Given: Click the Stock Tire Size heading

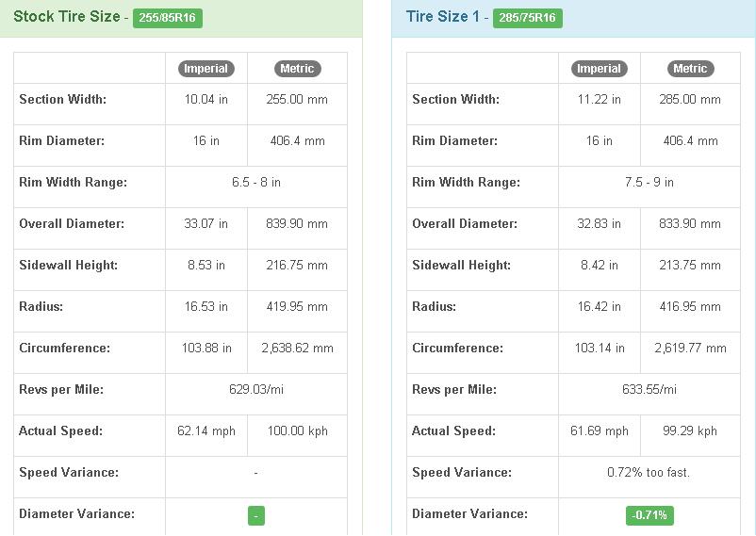Looking at the screenshot, I should [x=67, y=16].
